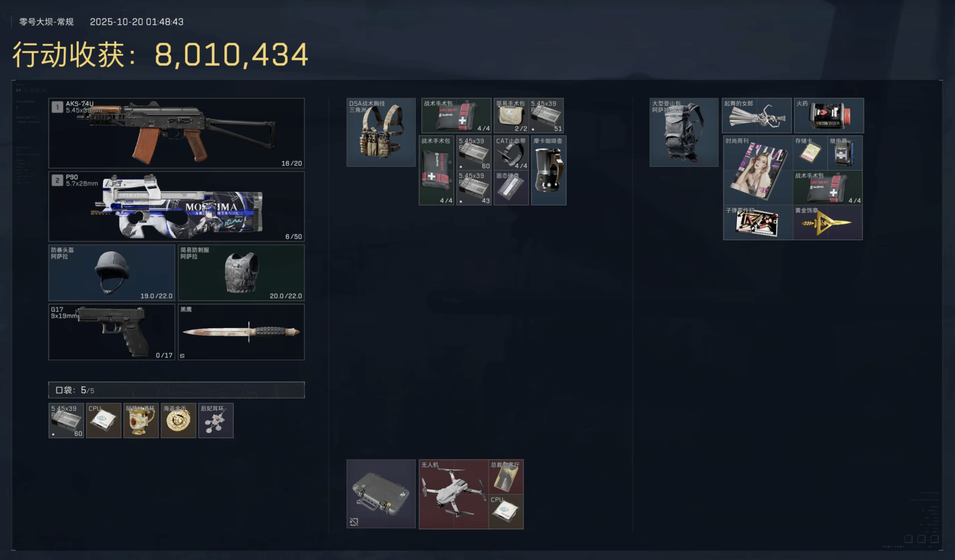The width and height of the screenshot is (955, 560).
Task: Select the AKS-74U rifle slot
Action: click(176, 133)
